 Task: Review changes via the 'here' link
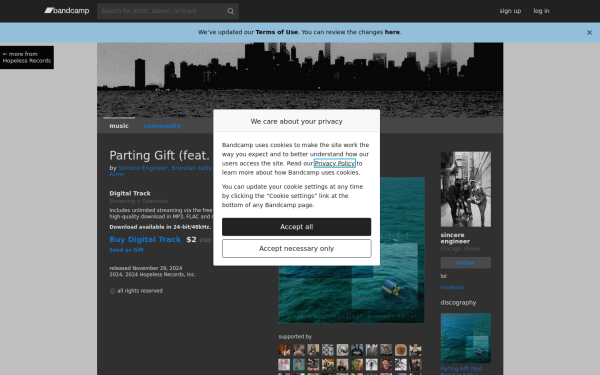pos(392,32)
